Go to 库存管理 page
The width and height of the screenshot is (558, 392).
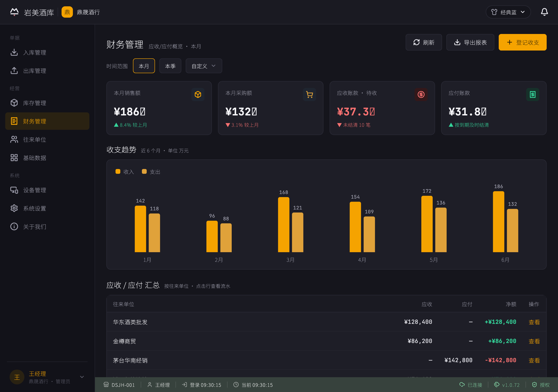(x=47, y=103)
